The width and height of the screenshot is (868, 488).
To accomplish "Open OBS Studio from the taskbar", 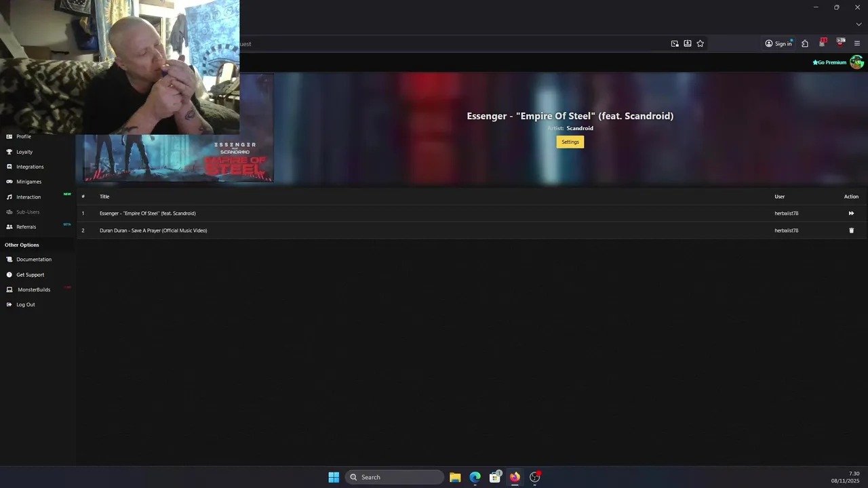I will 535,477.
